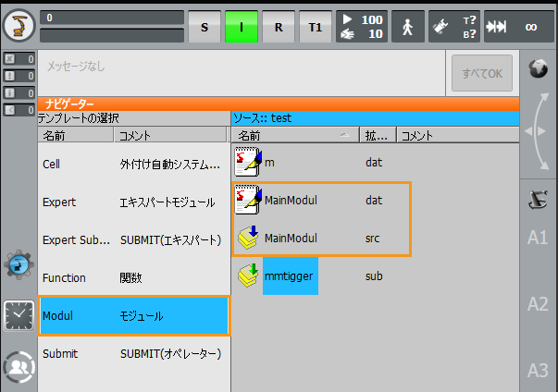
Task: Click エキスパートモジュール comment text
Action: coord(167,202)
